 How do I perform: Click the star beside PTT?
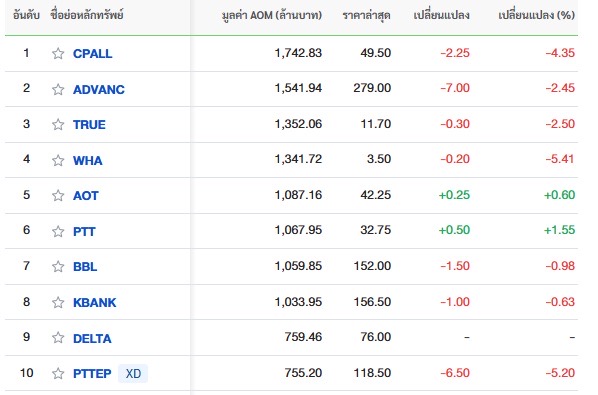(x=58, y=231)
